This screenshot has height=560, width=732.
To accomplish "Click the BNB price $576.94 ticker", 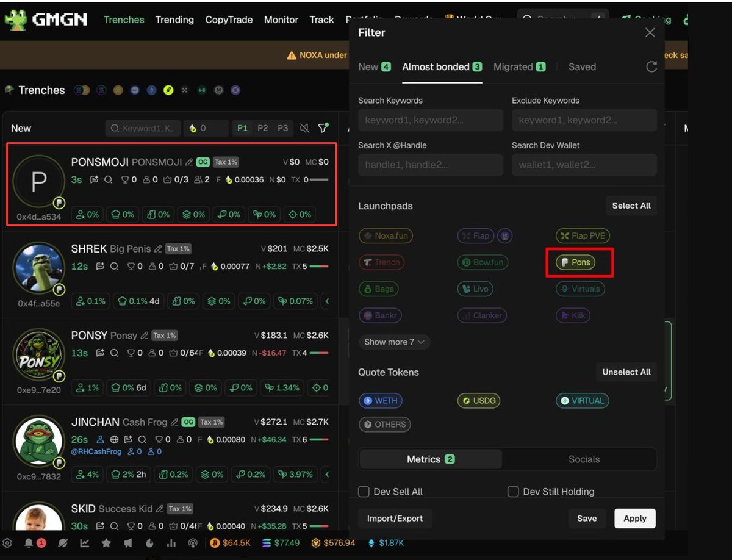I will (333, 543).
